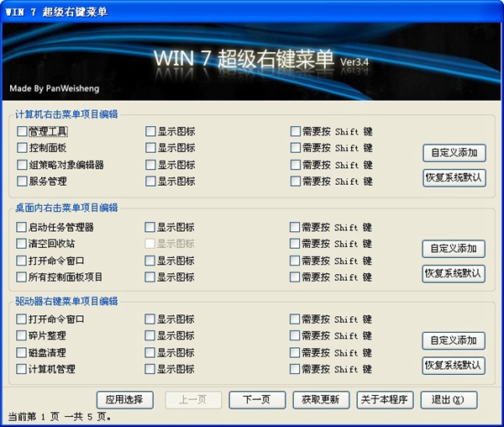504x427 pixels.
Task: Tick the 组策略对象编辑器 checkbox
Action: pos(22,165)
